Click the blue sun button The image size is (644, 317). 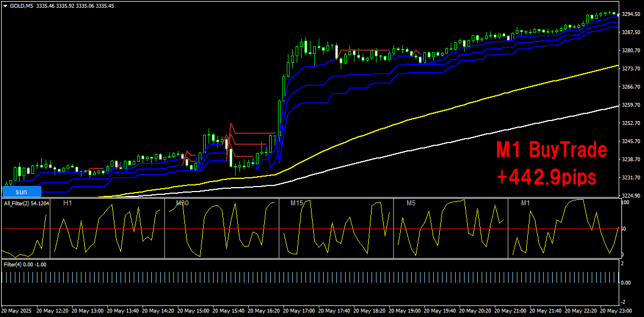click(x=21, y=192)
